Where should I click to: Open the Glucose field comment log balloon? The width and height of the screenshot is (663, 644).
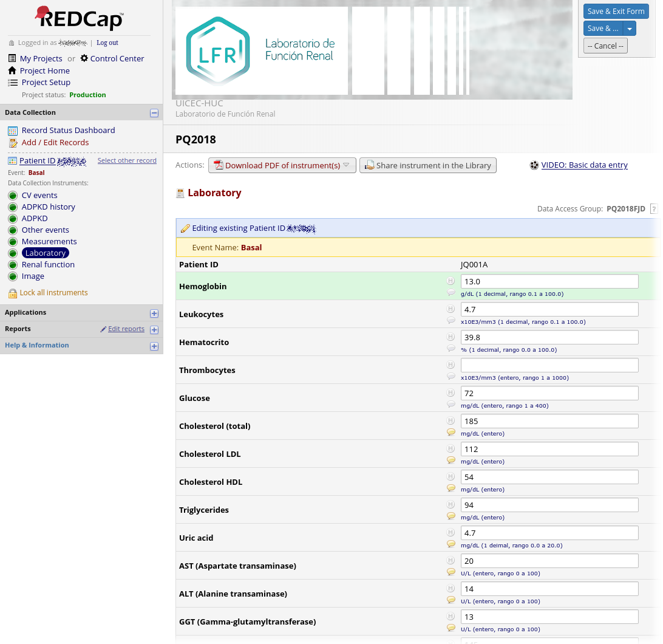(x=450, y=404)
